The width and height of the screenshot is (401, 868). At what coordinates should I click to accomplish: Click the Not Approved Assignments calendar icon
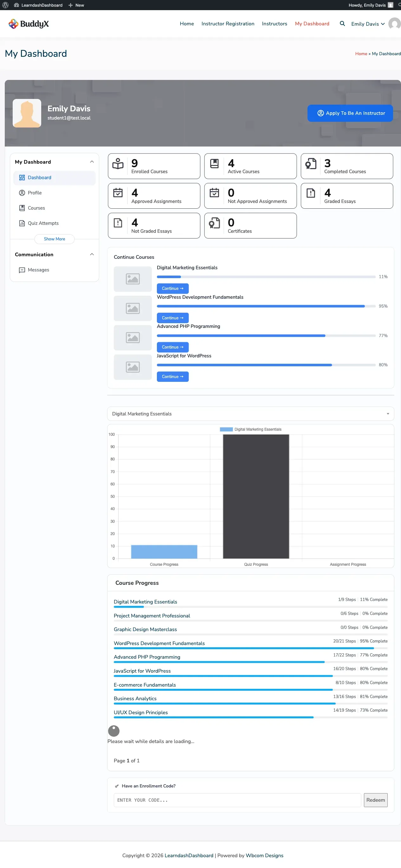[215, 193]
